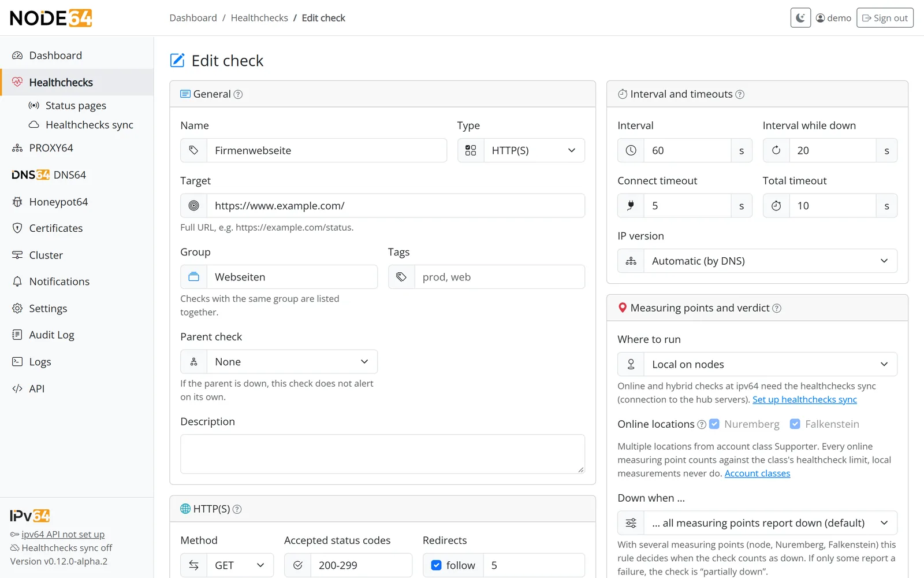924x578 pixels.
Task: Open the Account classes link
Action: [x=757, y=473]
